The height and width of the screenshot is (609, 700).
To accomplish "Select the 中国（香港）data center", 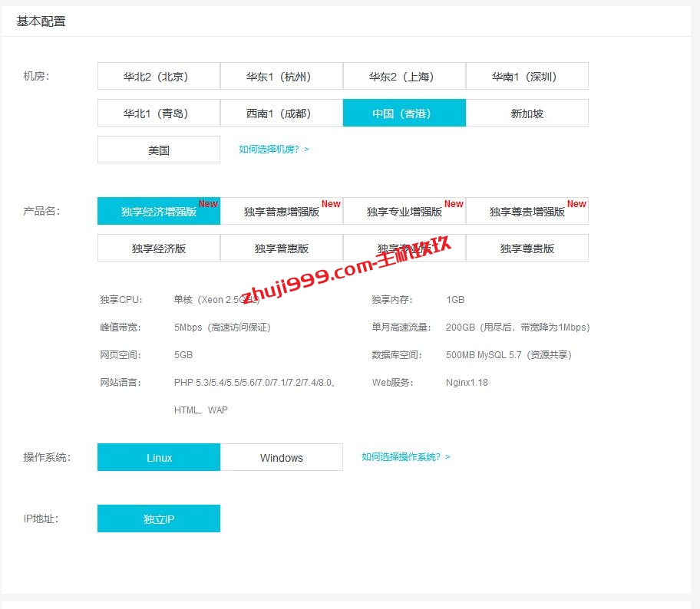I will (404, 113).
